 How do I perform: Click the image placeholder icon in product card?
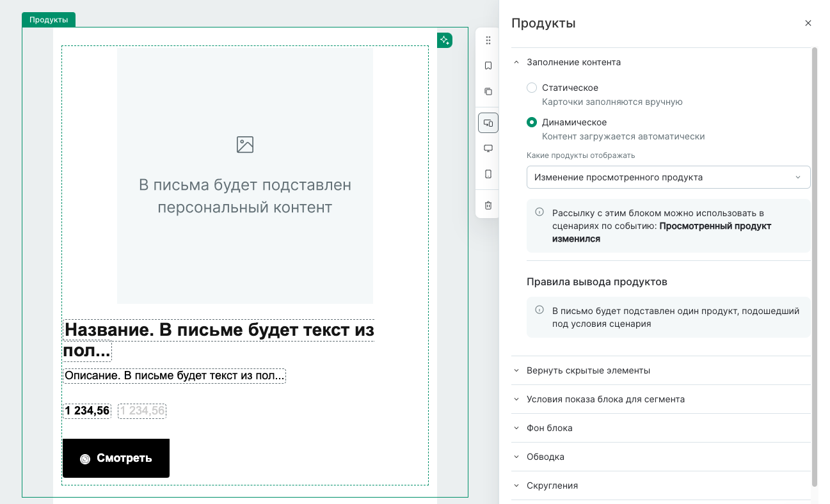(245, 145)
